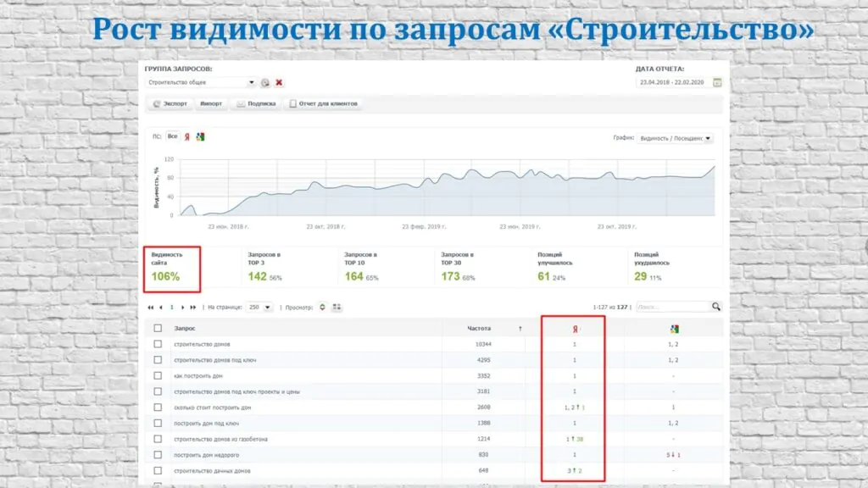Click the report date range field

click(672, 82)
